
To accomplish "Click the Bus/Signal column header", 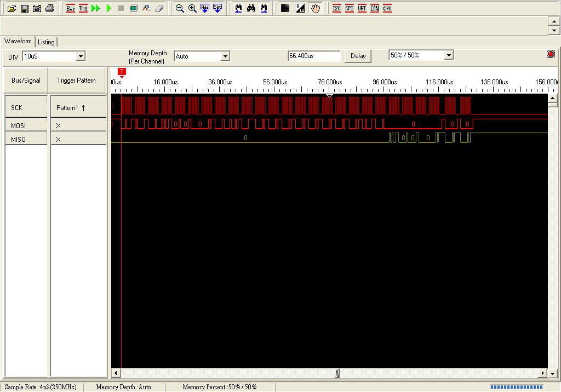I will tap(26, 80).
